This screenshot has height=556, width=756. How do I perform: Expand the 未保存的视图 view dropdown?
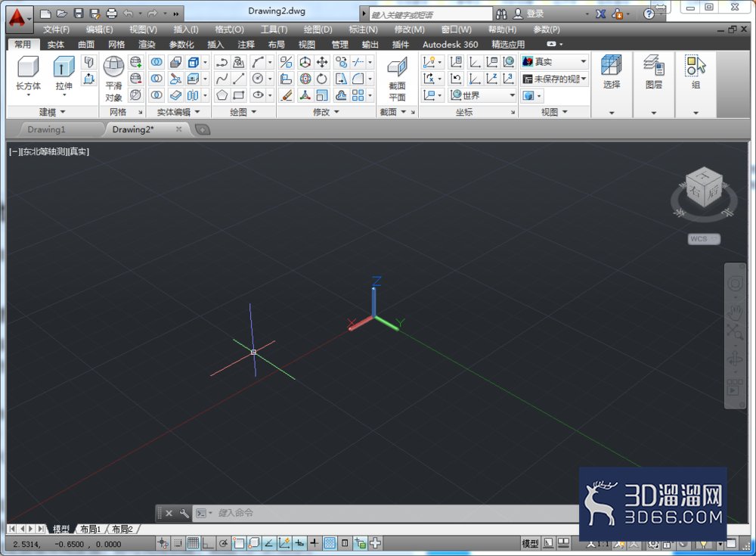coord(554,79)
